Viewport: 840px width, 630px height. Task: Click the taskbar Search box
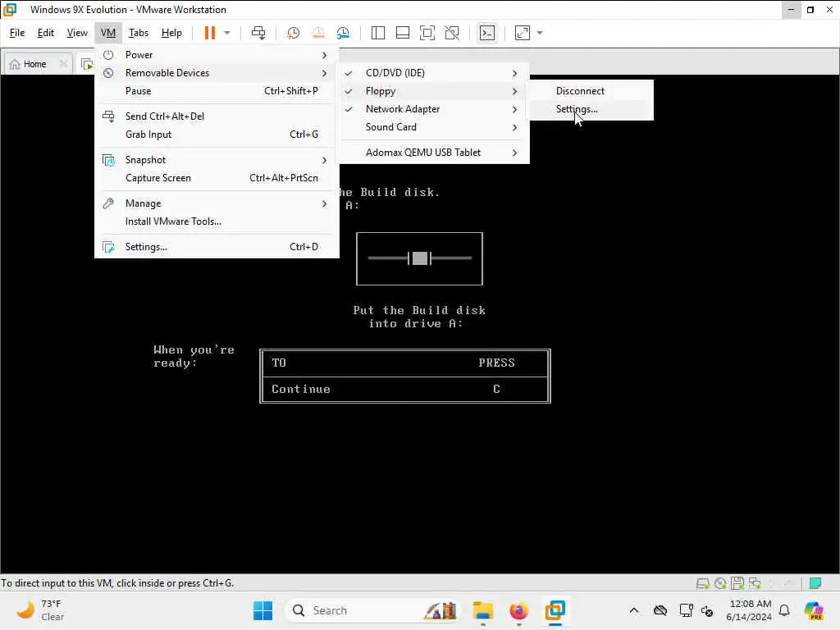click(373, 610)
